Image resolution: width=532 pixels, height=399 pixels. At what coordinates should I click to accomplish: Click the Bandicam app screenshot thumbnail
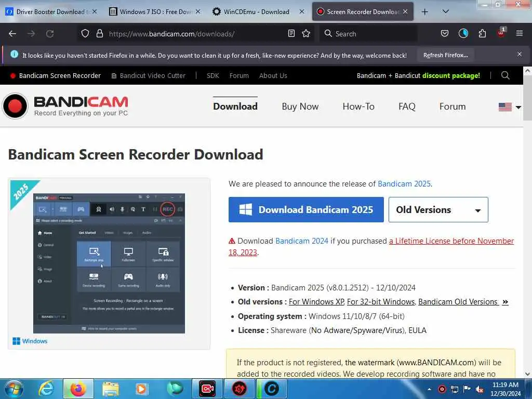pos(109,263)
